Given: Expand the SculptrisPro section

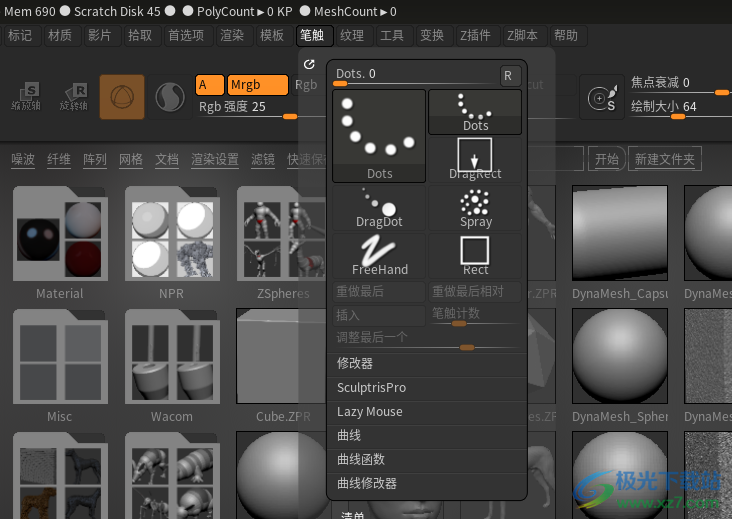Looking at the screenshot, I should click(427, 388).
